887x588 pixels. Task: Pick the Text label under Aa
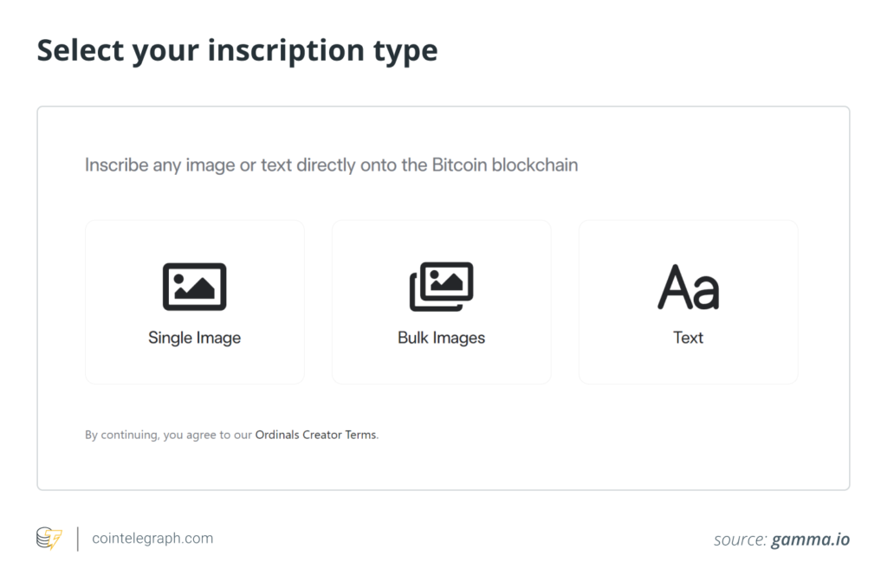(688, 338)
